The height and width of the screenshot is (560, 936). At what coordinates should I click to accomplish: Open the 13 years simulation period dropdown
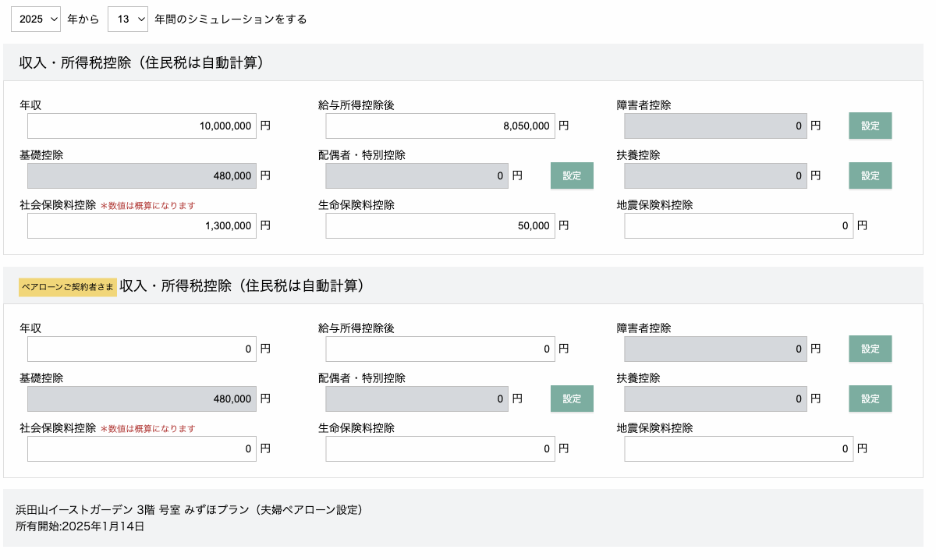[x=128, y=19]
